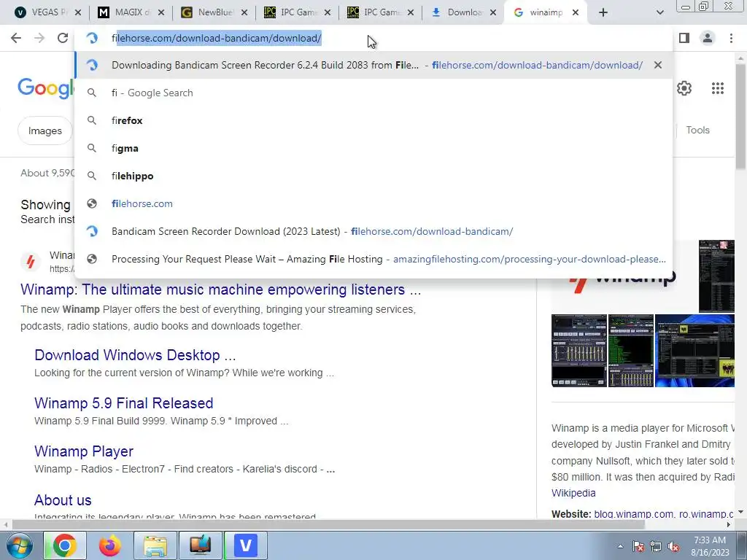Click the Winamp site favicon in result

[31, 262]
